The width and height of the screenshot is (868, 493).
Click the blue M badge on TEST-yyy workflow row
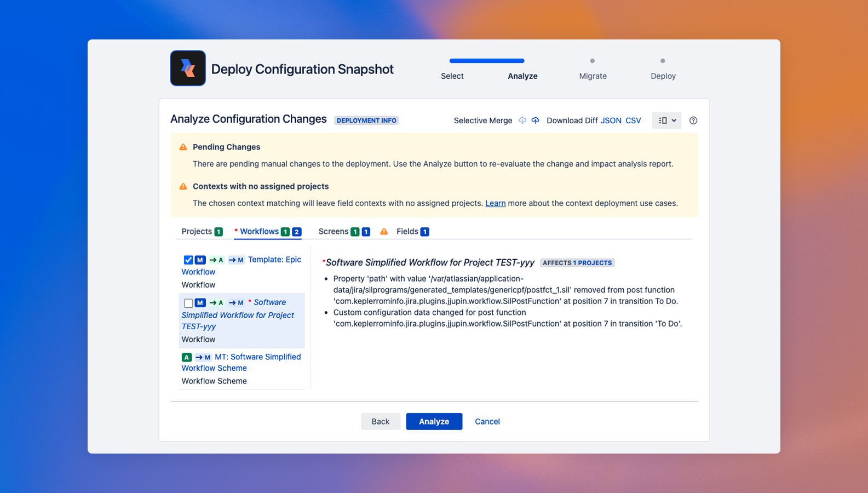200,302
